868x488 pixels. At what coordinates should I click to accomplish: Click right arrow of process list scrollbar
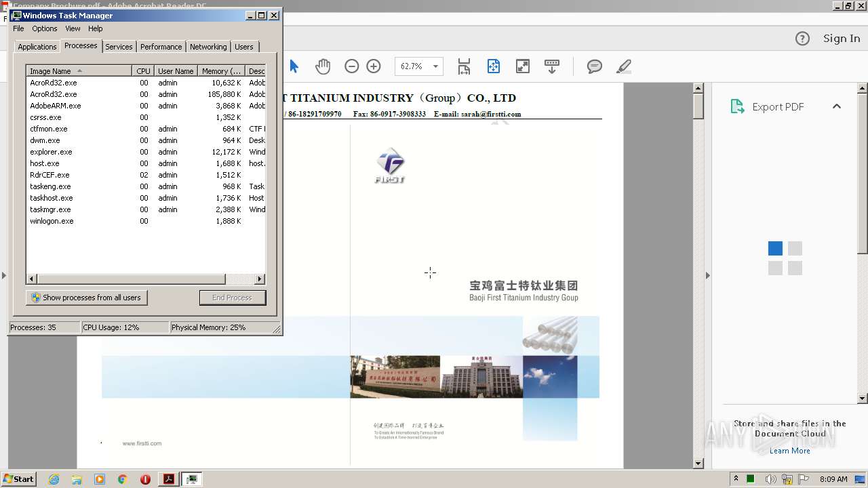point(260,279)
